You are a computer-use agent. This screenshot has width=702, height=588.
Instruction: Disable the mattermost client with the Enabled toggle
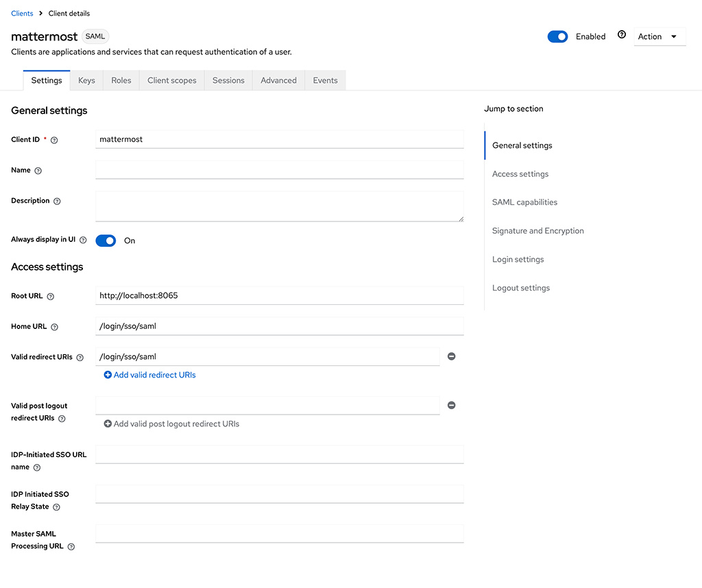click(x=557, y=36)
